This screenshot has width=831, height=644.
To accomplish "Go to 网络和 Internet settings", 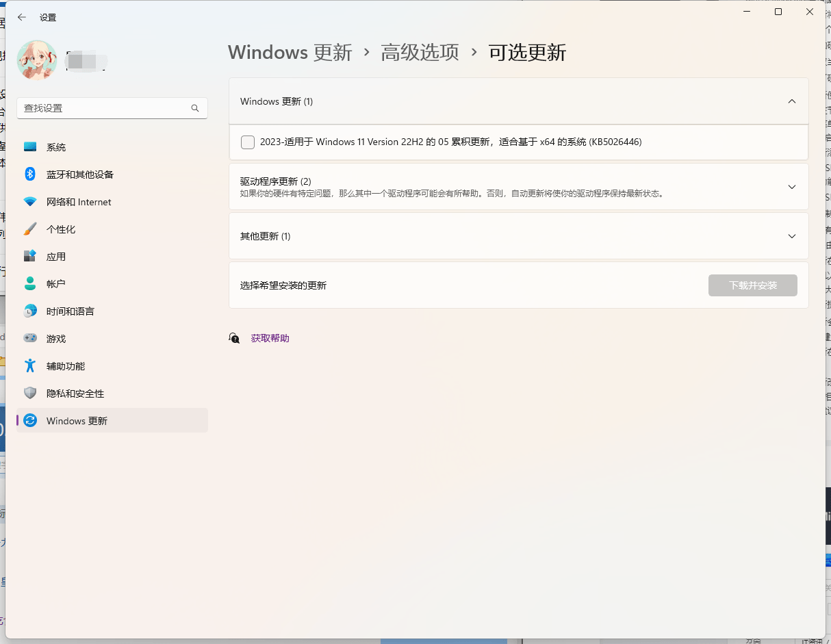I will coord(112,202).
